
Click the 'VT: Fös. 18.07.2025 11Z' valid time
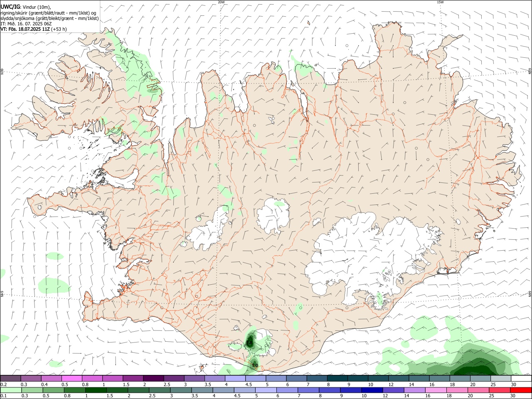25,29
